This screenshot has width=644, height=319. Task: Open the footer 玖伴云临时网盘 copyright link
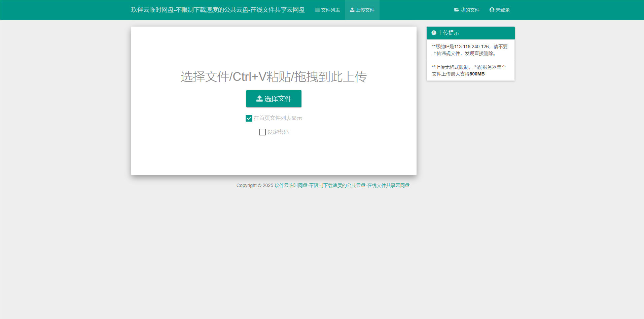coord(342,185)
